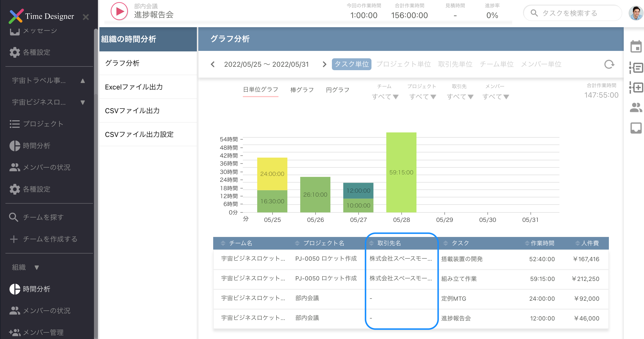Image resolution: width=644 pixels, height=339 pixels.
Task: Switch to the 棒グラフ view
Action: (x=302, y=90)
